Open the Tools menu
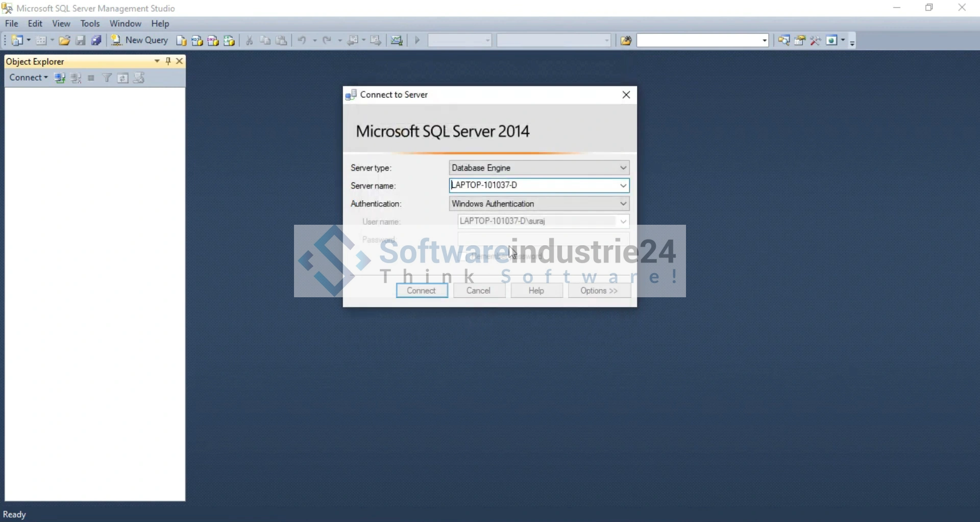 (90, 23)
